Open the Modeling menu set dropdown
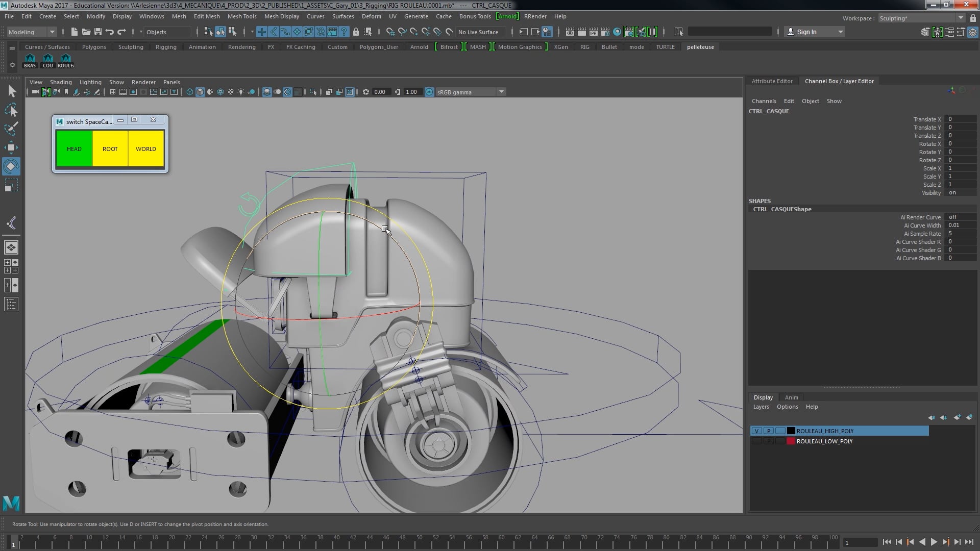Image resolution: width=980 pixels, height=551 pixels. click(x=32, y=32)
